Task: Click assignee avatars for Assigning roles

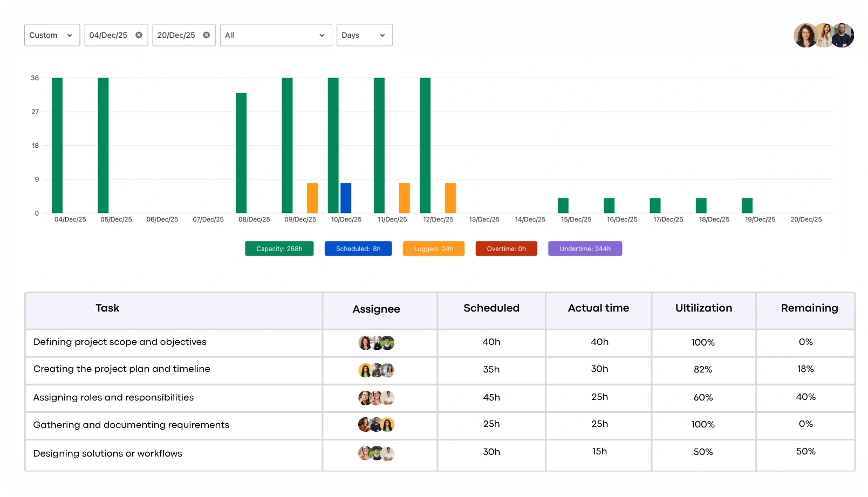Action: [x=377, y=398]
